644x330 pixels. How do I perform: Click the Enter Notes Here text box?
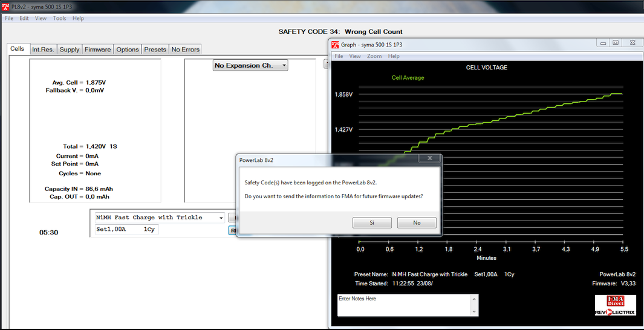[x=405, y=305]
